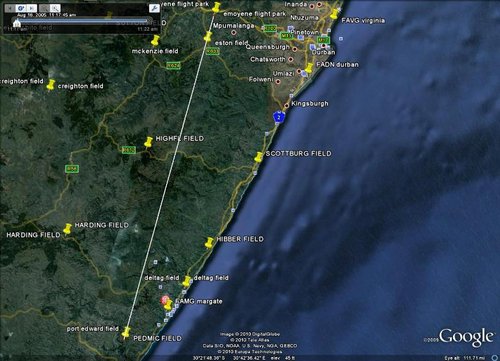Screen dimensions: 500x361
Task: Click the Kingsburgh town marker
Action: (286, 105)
